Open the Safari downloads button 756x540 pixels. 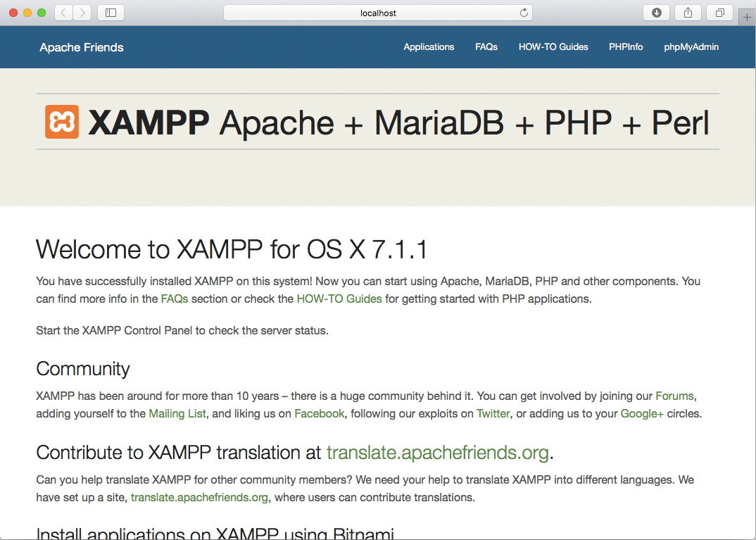click(656, 13)
